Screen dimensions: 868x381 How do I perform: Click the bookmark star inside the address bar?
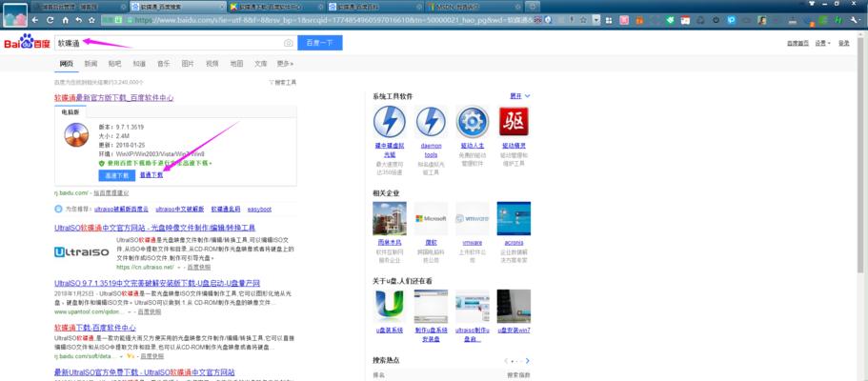coord(583,20)
